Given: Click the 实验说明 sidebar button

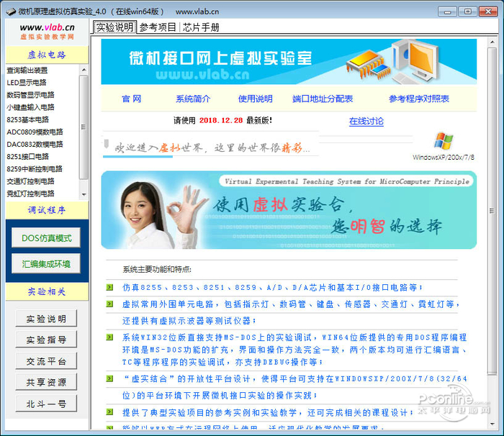Looking at the screenshot, I should [46, 319].
